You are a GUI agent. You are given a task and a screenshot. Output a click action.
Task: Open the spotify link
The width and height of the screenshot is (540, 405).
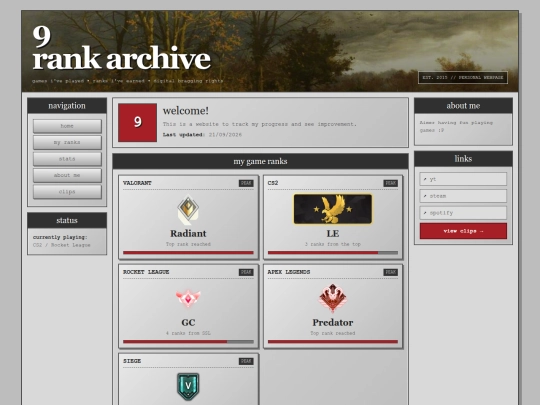463,213
